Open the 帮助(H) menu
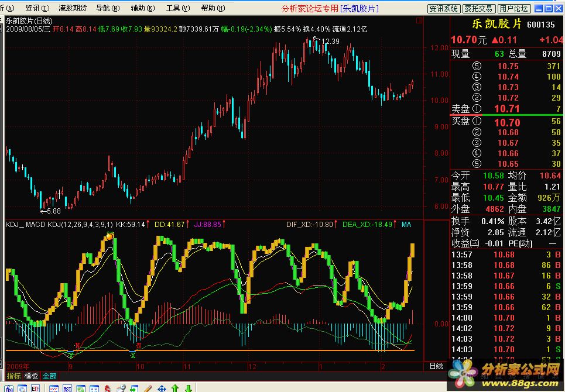This screenshot has height=392, width=565. pos(213,8)
